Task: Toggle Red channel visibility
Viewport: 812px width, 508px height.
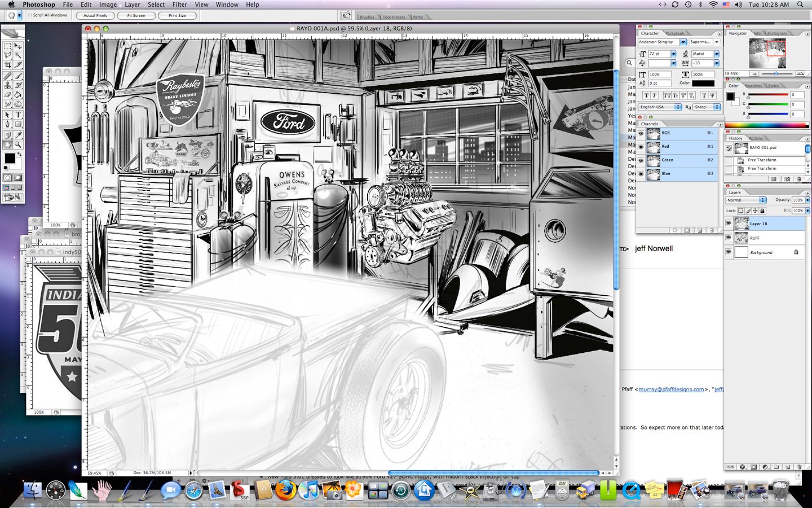Action: (641, 147)
